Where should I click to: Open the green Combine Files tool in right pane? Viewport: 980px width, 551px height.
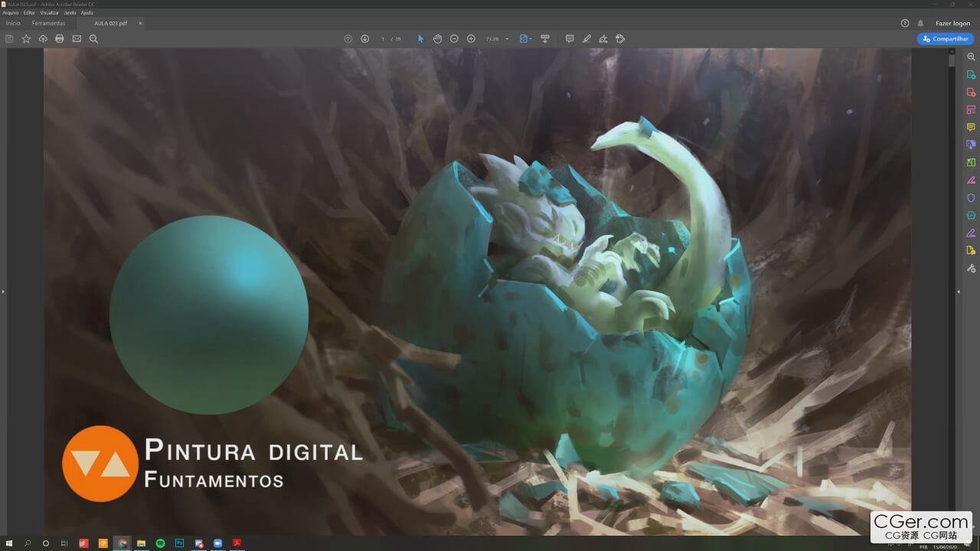coord(971,162)
